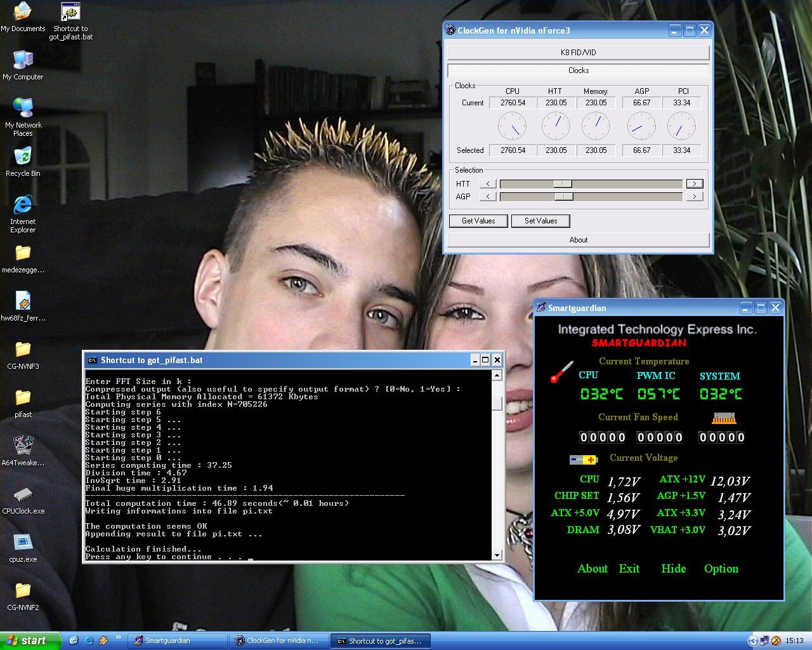Viewport: 812px width, 650px height.
Task: Click the ATX +12V value 12,03V
Action: [x=730, y=481]
